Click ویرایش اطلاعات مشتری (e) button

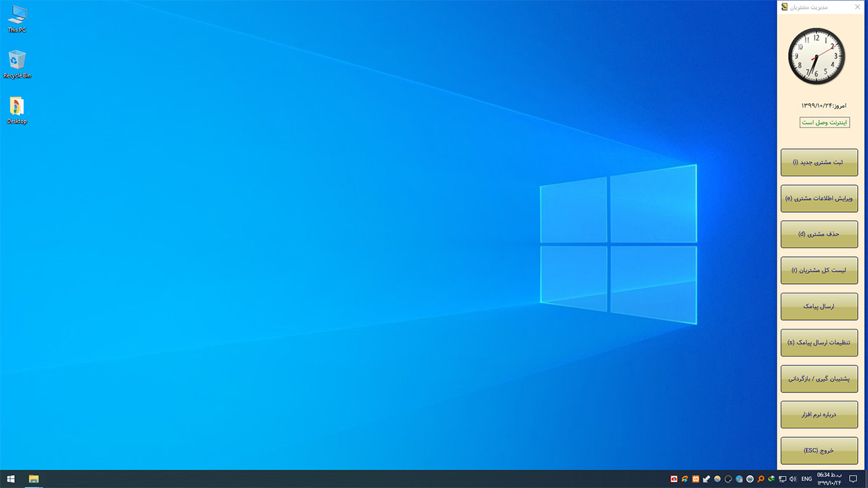click(819, 199)
